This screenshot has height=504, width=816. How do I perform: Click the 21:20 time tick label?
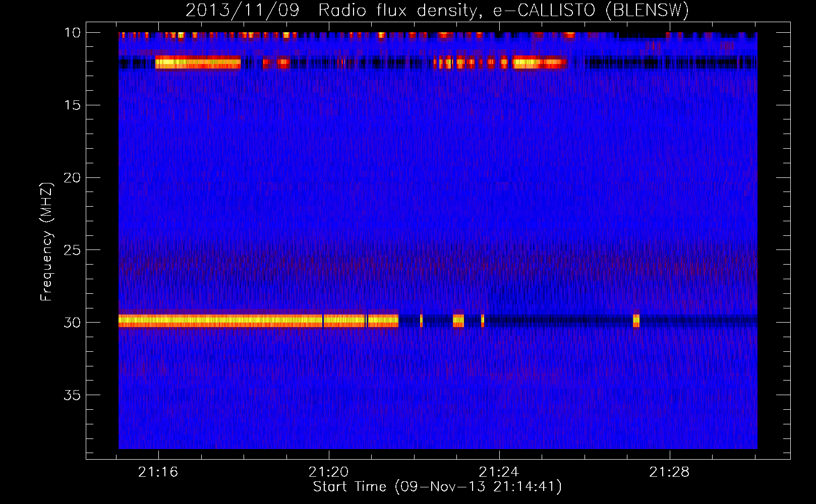[329, 472]
